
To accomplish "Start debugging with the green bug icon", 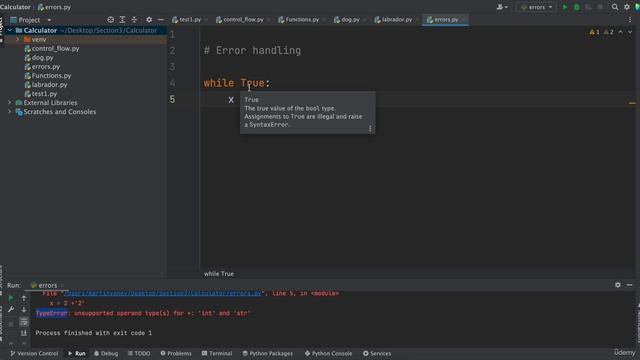I will point(577,7).
